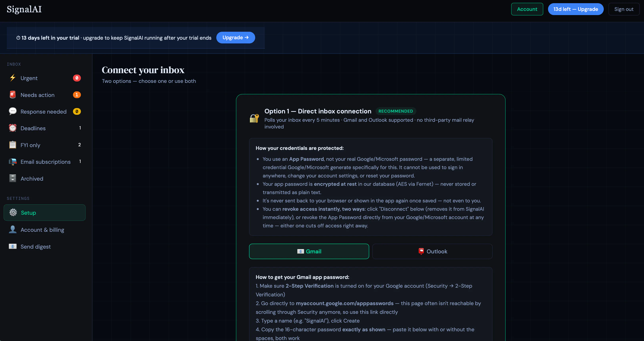This screenshot has height=341, width=644.
Task: Click the envelope icon in Gmail tab
Action: click(301, 251)
